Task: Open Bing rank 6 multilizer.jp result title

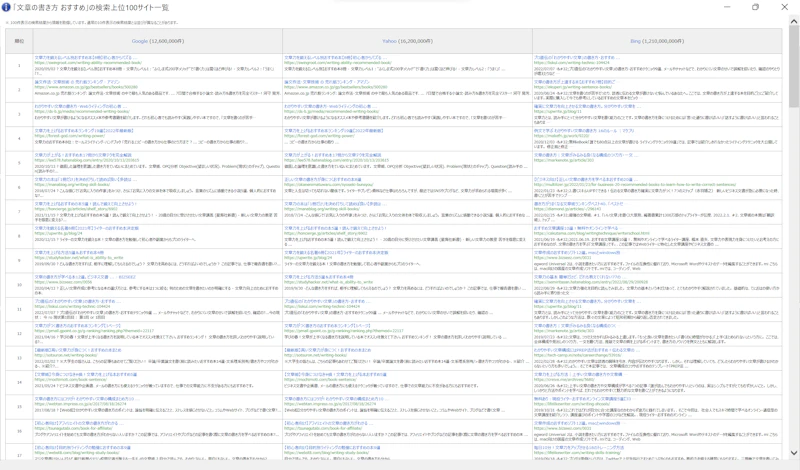Action: click(587, 180)
